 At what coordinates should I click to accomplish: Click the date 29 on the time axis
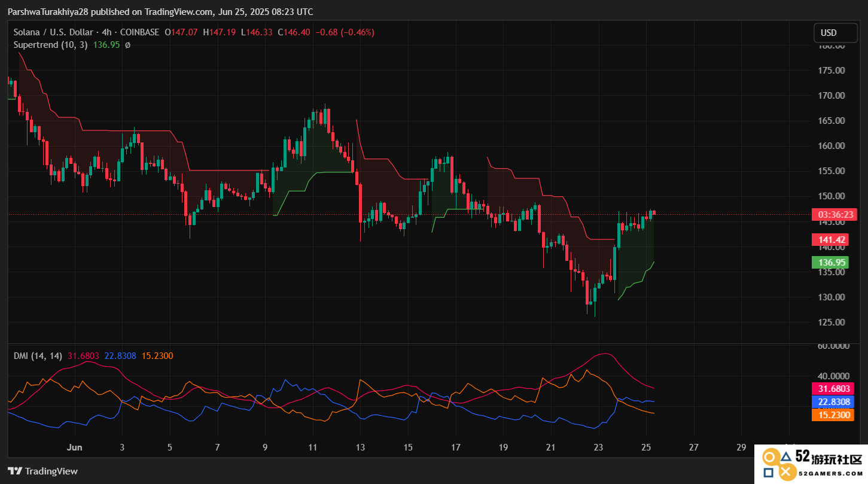(741, 448)
